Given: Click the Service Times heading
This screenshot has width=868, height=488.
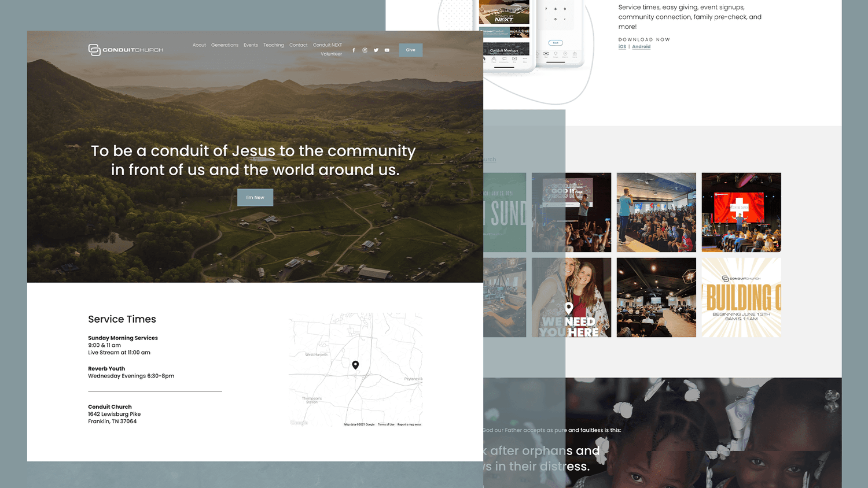Looking at the screenshot, I should [x=122, y=319].
